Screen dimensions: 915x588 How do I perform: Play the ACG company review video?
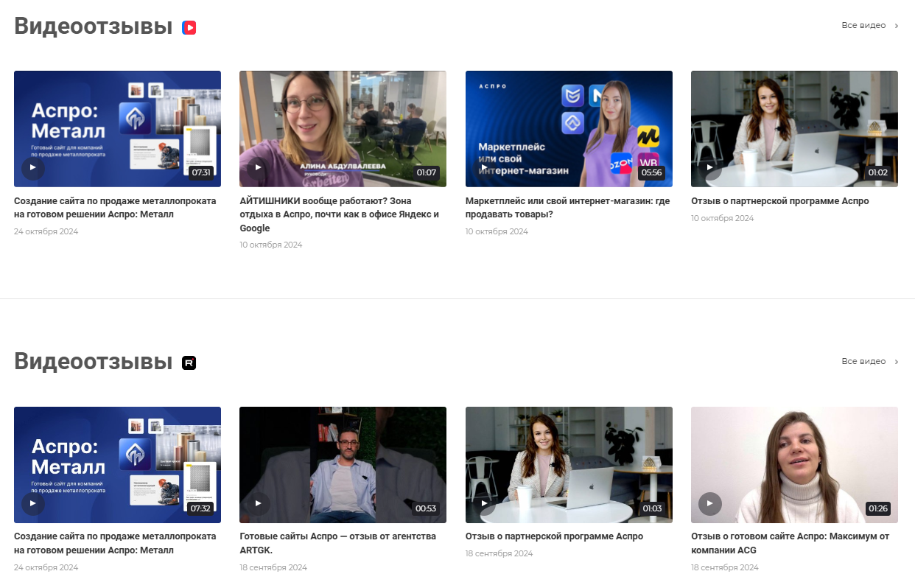709,504
